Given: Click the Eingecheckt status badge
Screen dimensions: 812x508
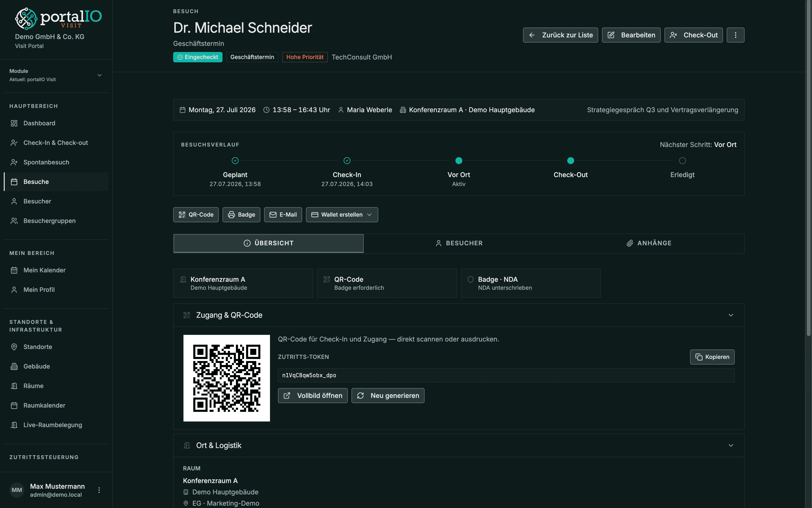Looking at the screenshot, I should 198,57.
